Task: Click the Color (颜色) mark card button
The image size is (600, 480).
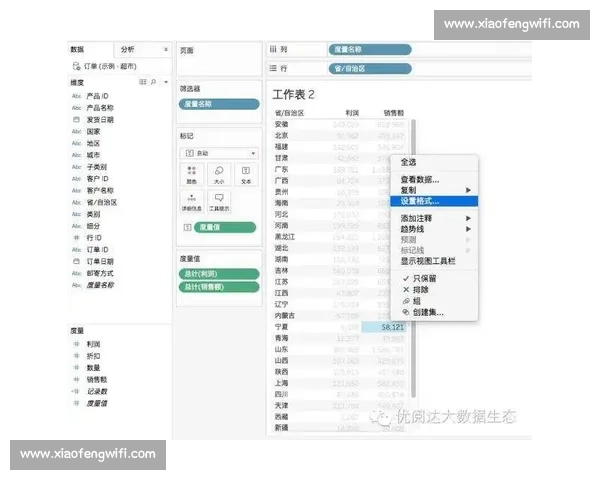Action: [192, 174]
